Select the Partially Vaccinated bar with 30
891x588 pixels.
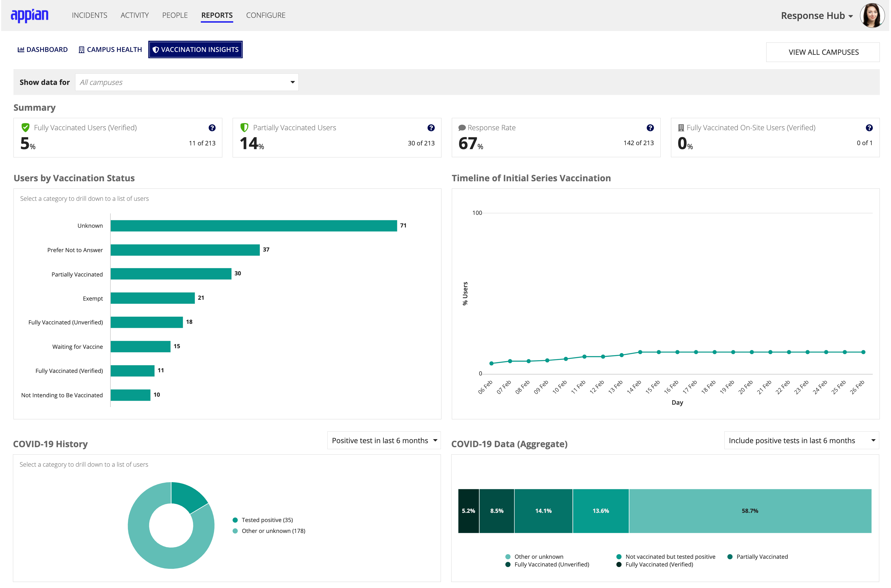(x=171, y=274)
